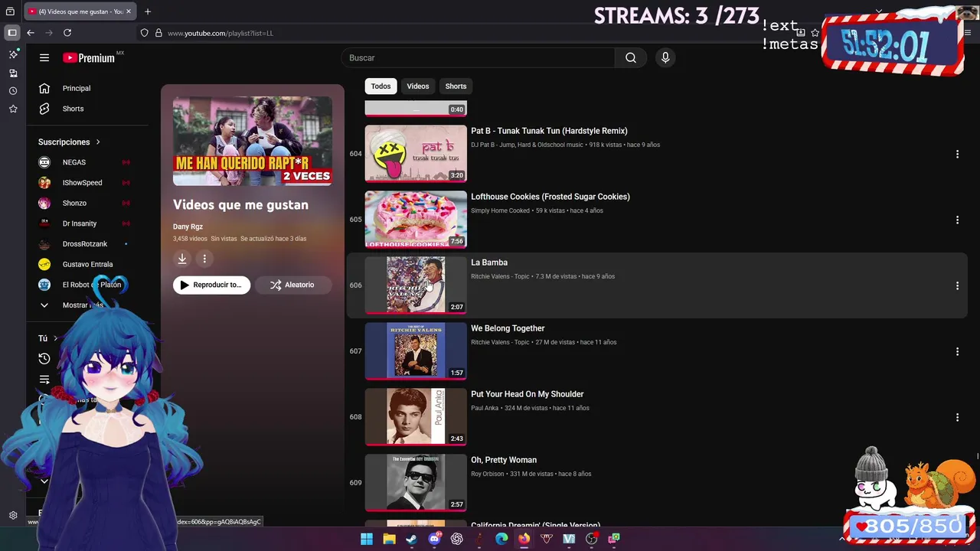
Task: Open three-dot menu for Put Your Head On My Shoulder
Action: pyautogui.click(x=957, y=417)
